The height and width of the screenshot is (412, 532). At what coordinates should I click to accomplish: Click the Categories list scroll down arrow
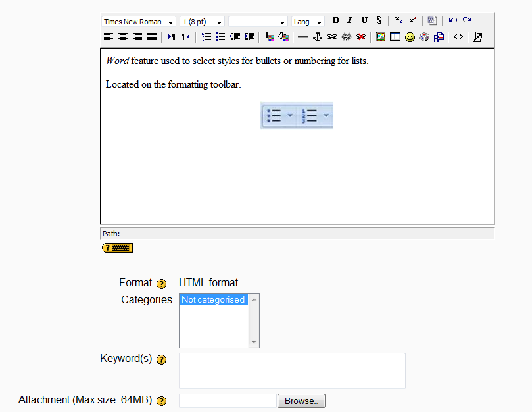click(254, 342)
